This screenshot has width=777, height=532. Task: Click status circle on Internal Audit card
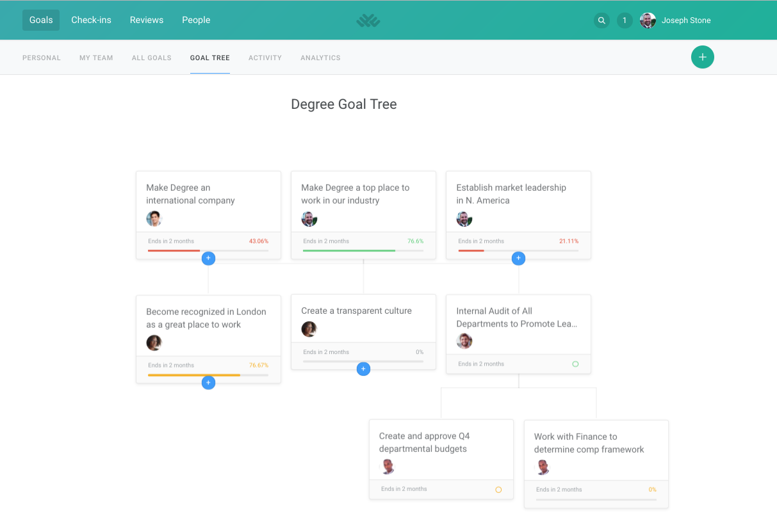tap(575, 364)
